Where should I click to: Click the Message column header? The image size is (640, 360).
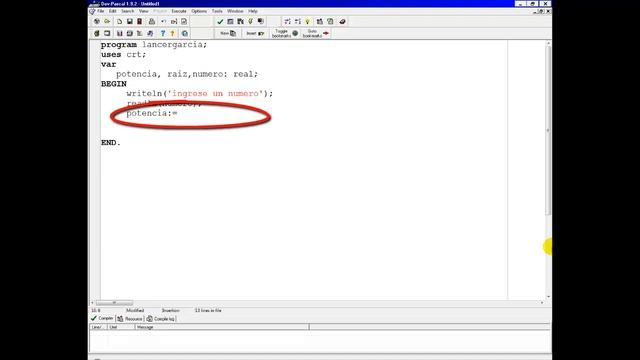(222, 327)
